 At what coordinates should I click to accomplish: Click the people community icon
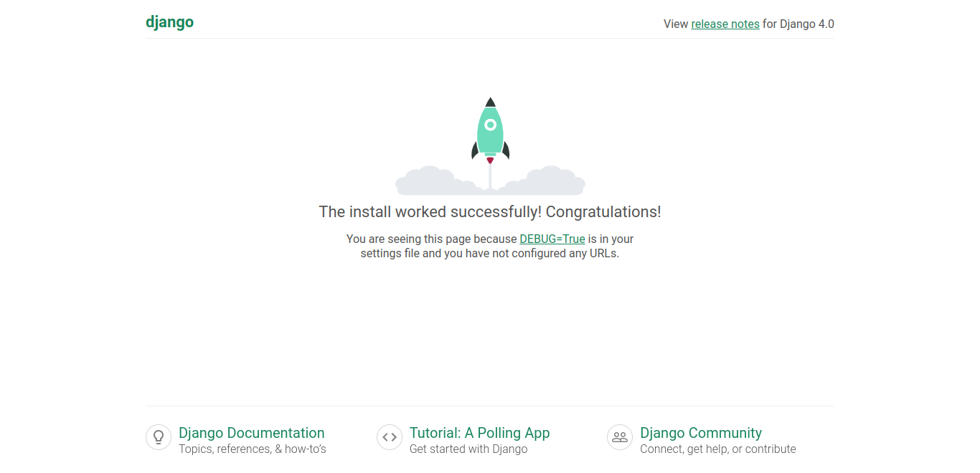[620, 437]
